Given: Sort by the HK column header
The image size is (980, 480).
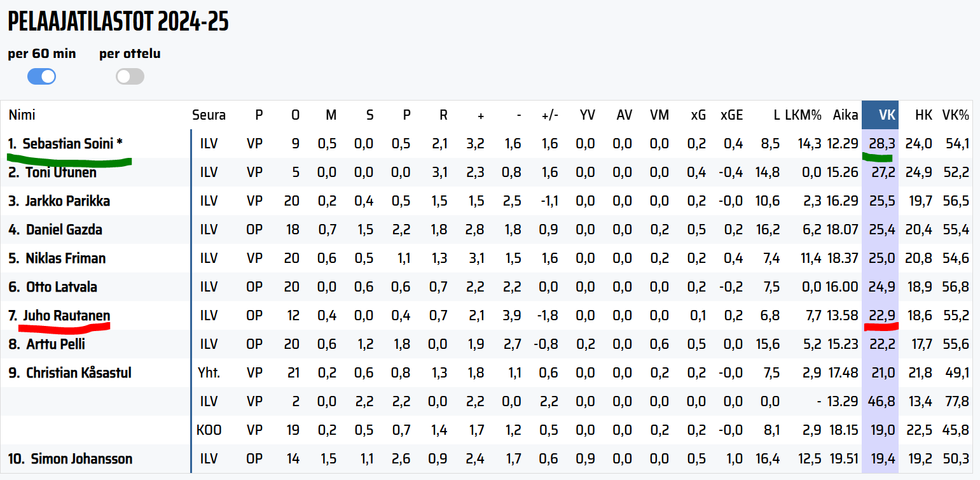Looking at the screenshot, I should click(923, 115).
